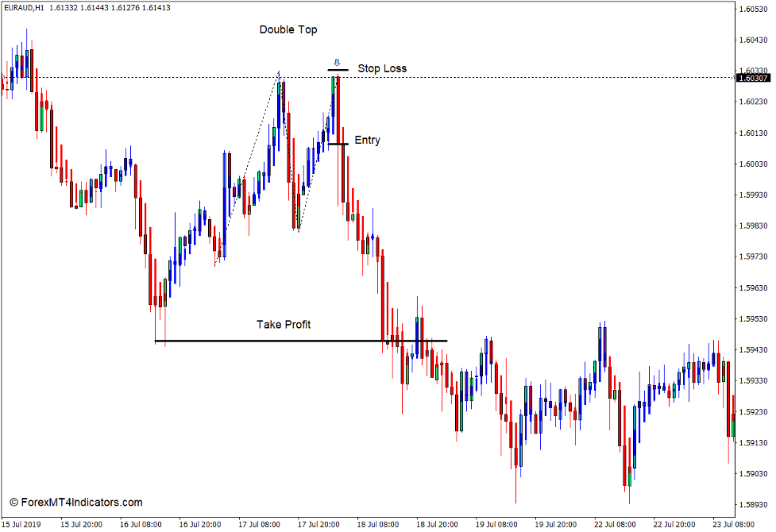Click the 15 Jul 2019 label on the time axis

coord(23,525)
